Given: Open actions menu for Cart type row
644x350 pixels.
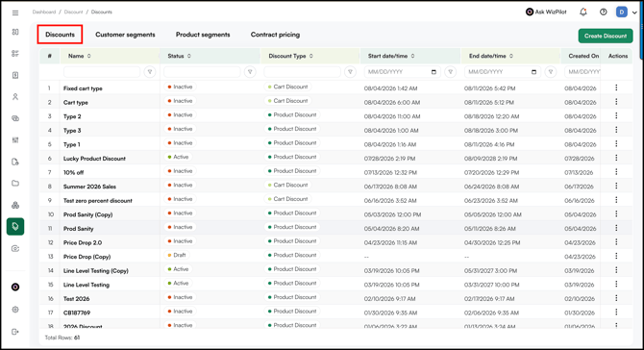Looking at the screenshot, I should coord(616,102).
